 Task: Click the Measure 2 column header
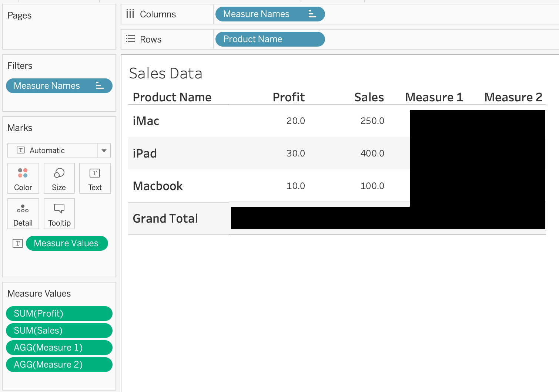pos(513,97)
